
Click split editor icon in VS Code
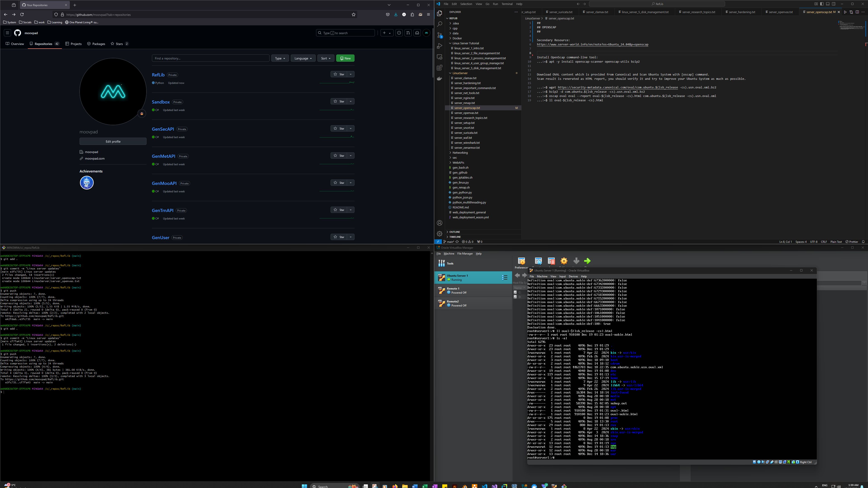[857, 12]
